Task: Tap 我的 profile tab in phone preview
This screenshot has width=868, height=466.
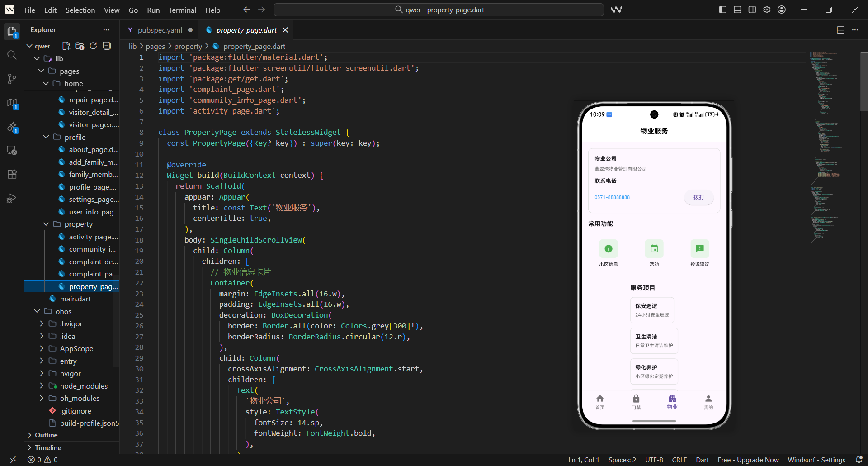Action: [708, 402]
